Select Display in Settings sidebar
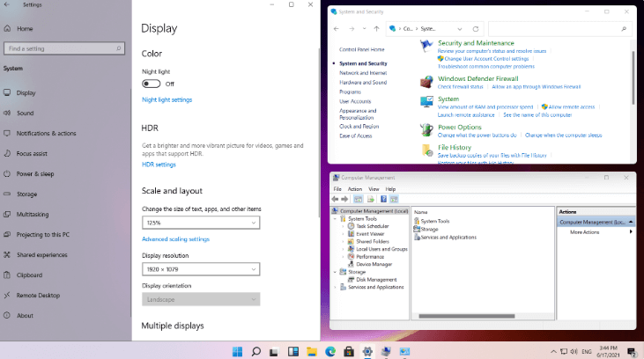 [x=26, y=92]
